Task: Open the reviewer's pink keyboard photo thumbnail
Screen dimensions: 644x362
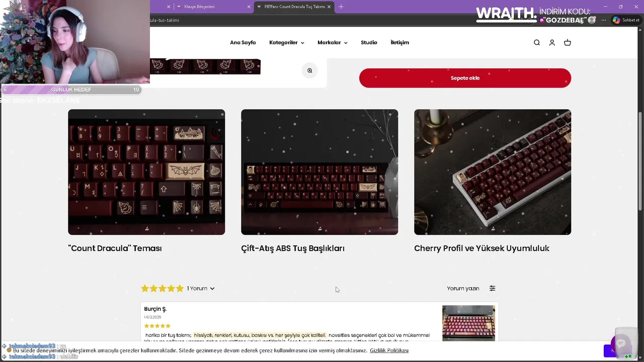Action: click(468, 323)
